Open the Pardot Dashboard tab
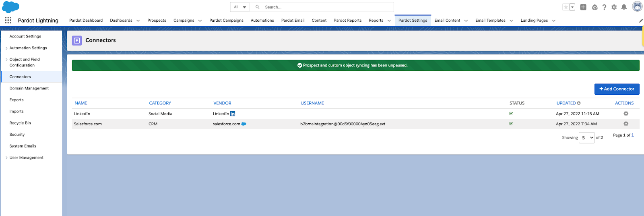The height and width of the screenshot is (216, 644). click(x=86, y=21)
